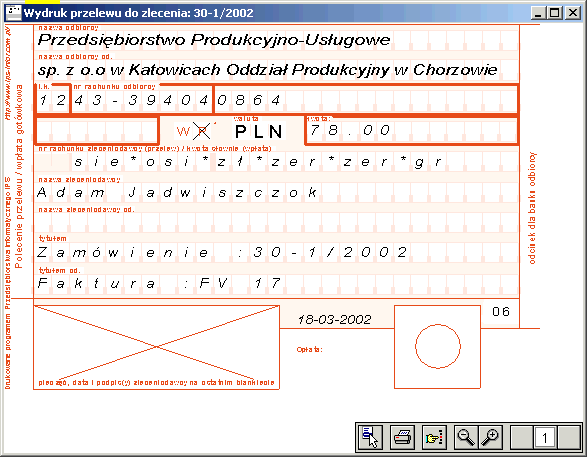587x457 pixels.
Task: Click the document selection cursor icon
Action: [x=370, y=437]
